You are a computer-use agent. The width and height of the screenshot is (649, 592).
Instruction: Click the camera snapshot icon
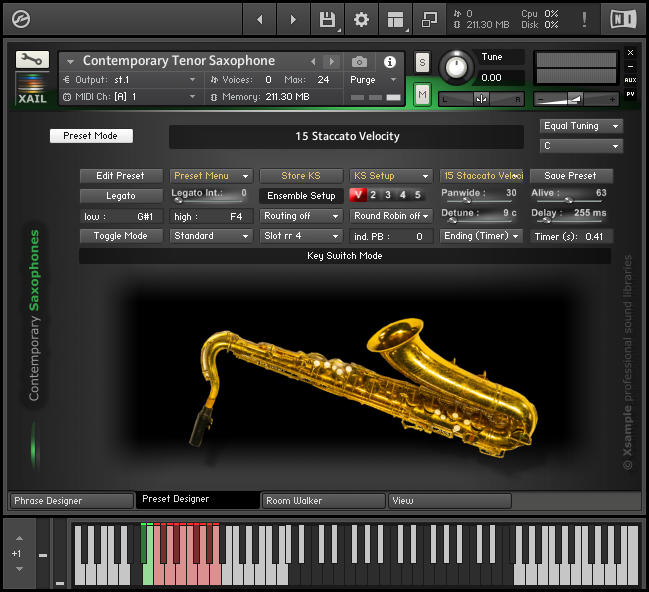[x=359, y=62]
